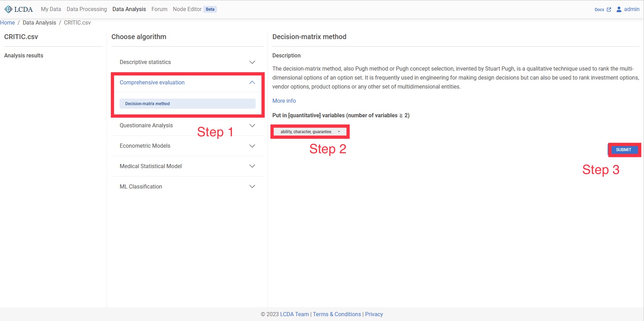Open the Privacy footer link

coord(374,314)
